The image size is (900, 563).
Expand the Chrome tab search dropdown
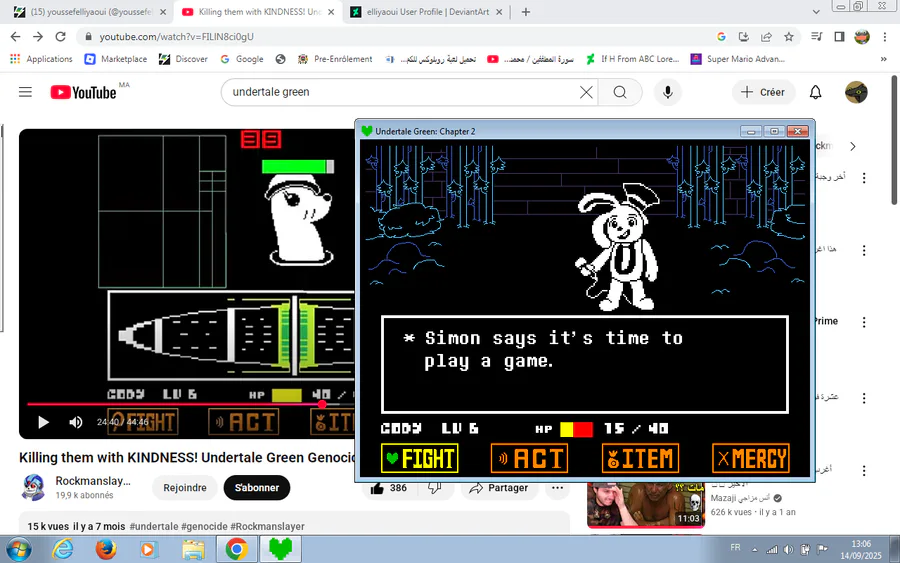(816, 12)
